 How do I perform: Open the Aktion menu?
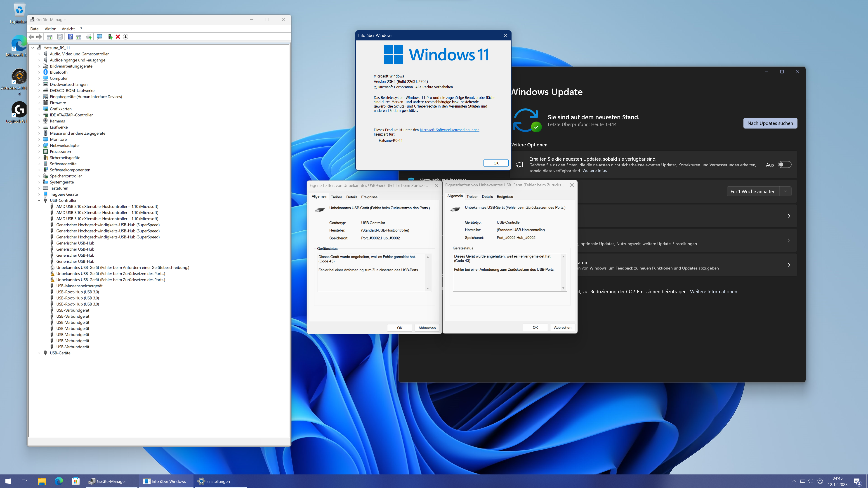pyautogui.click(x=51, y=29)
